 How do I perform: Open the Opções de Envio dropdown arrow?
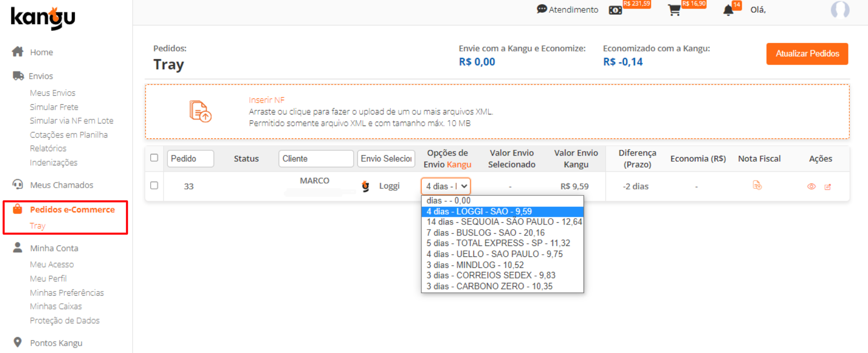[464, 186]
